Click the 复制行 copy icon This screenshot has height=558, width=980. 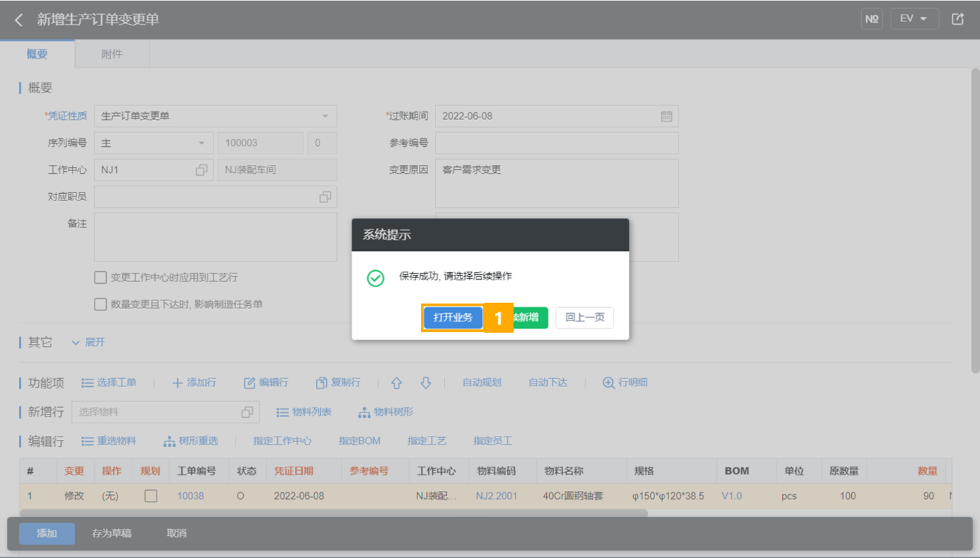click(x=322, y=382)
